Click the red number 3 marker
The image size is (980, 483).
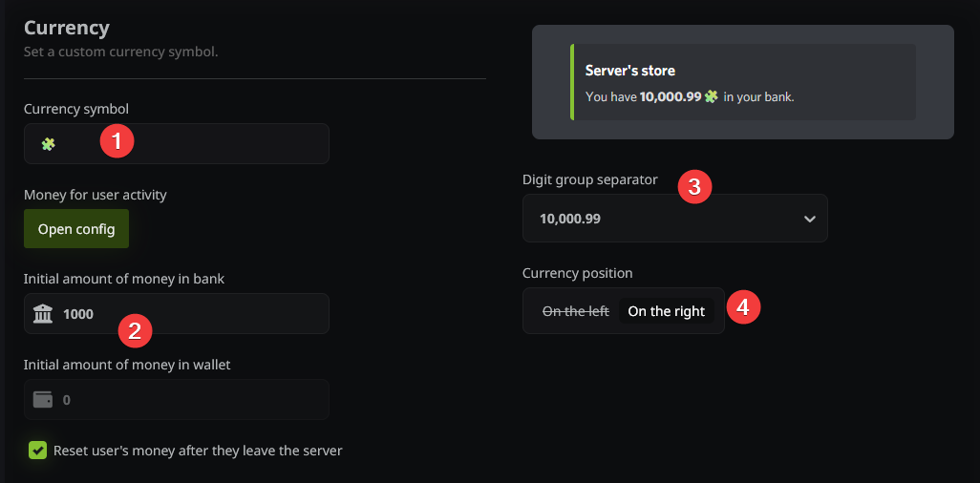pyautogui.click(x=694, y=186)
